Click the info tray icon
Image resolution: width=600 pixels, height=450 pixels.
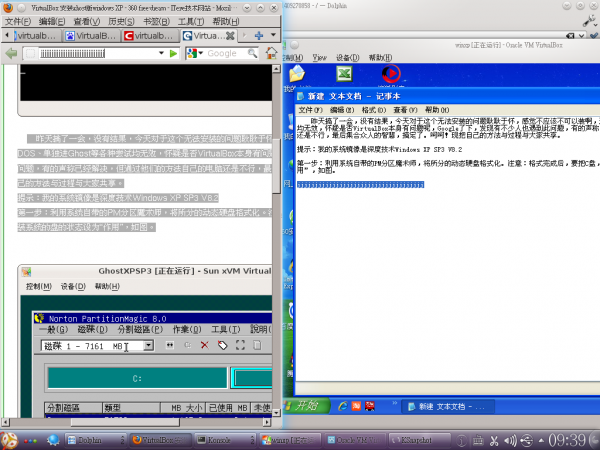click(462, 441)
